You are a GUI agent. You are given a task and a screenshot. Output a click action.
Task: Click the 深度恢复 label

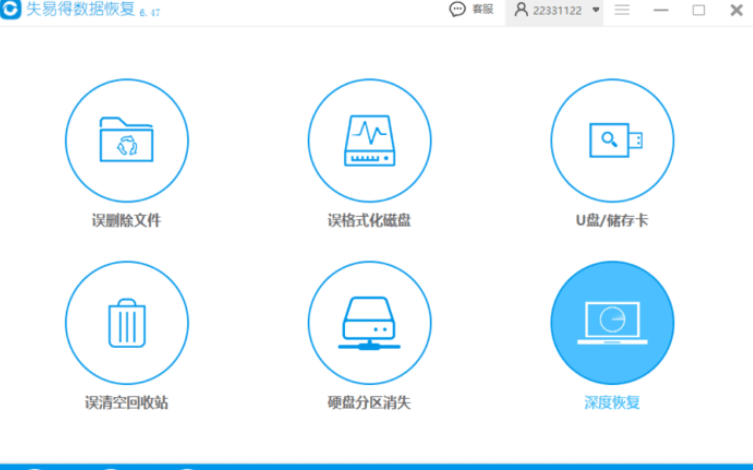612,402
